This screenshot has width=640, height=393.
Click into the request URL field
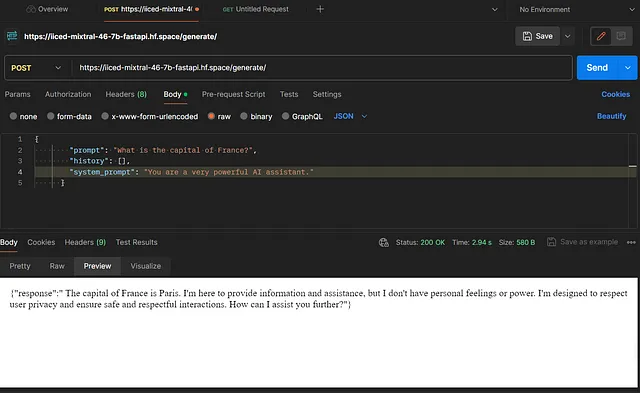tap(322, 68)
